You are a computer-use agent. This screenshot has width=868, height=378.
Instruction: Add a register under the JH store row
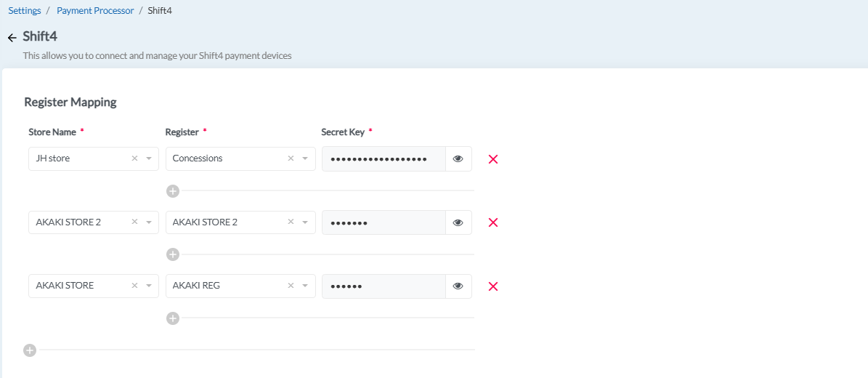(173, 191)
